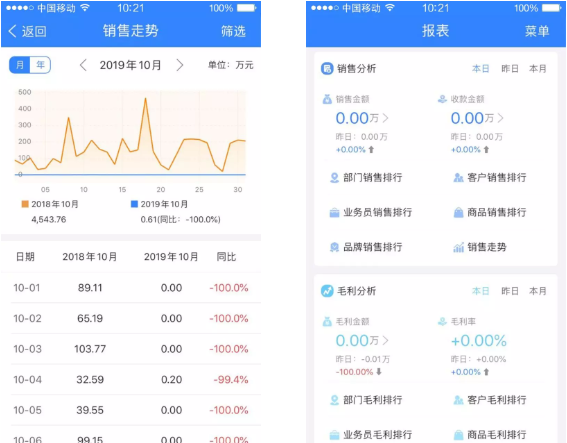Select the 10-01 table row date
Image resolution: width=567 pixels, height=443 pixels.
27,288
